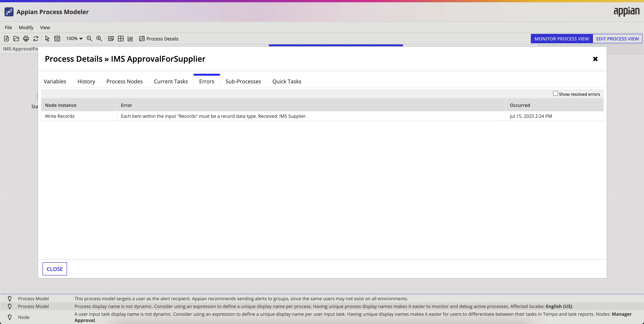Open the File menu
644x324 pixels.
point(8,27)
